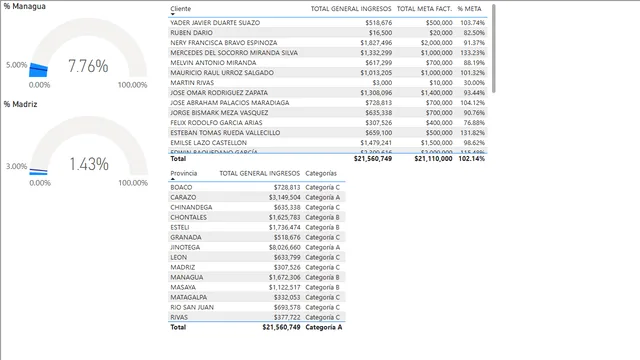
Task: Select the BOACO province row
Action: pyautogui.click(x=256, y=187)
